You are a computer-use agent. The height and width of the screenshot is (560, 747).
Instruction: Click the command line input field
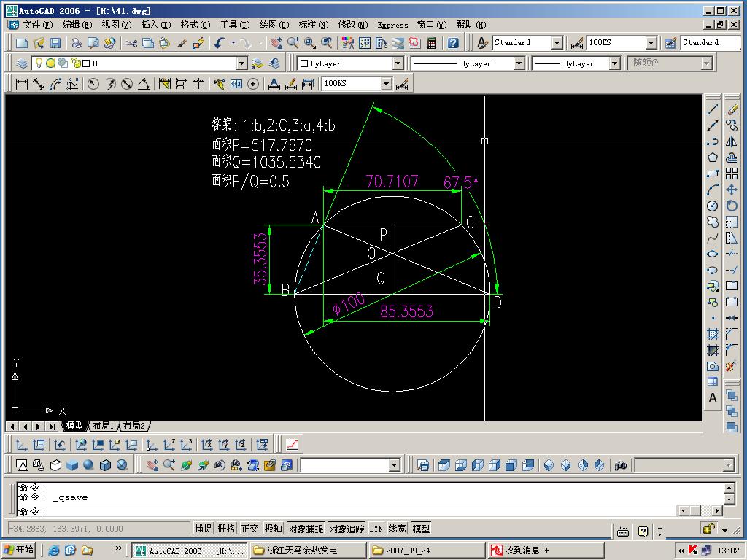coord(347,511)
